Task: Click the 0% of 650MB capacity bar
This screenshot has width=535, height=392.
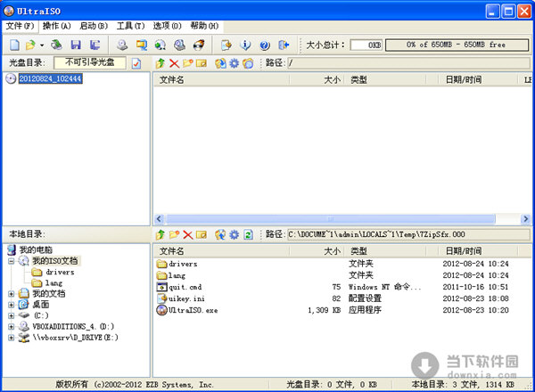Action: pos(457,45)
